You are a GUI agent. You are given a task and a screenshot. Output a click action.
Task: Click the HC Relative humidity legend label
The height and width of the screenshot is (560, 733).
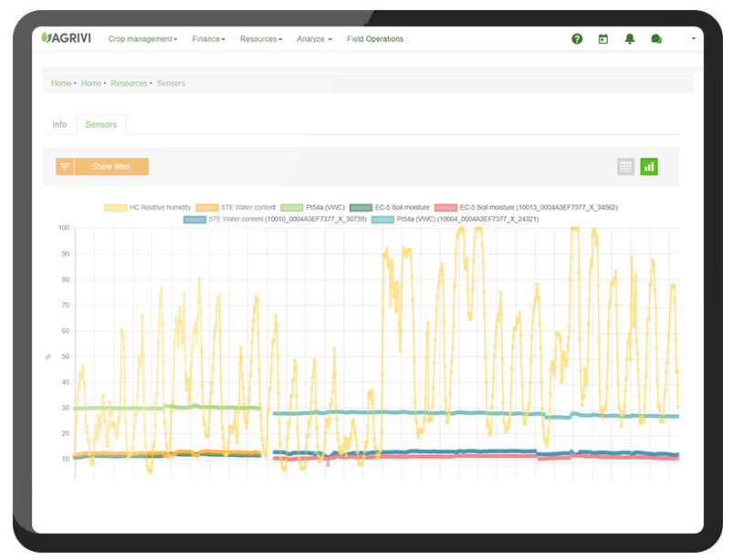[161, 207]
